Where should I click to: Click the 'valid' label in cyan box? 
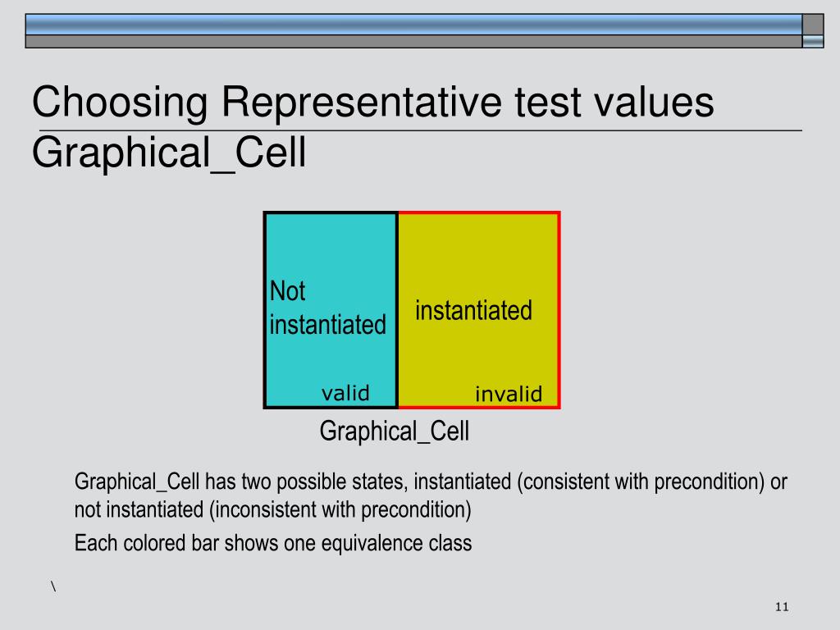pos(345,393)
